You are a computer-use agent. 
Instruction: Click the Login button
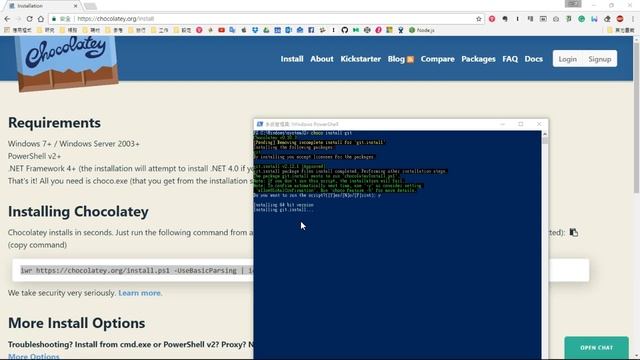pos(568,59)
